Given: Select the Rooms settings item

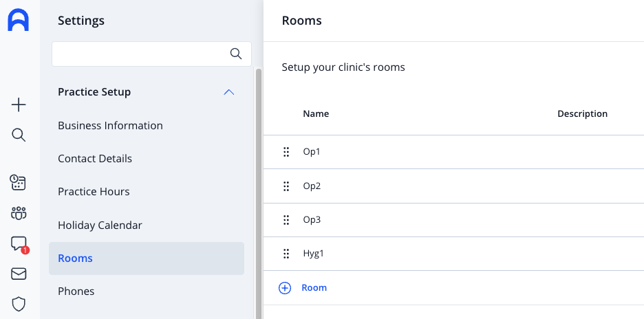Looking at the screenshot, I should (147, 258).
